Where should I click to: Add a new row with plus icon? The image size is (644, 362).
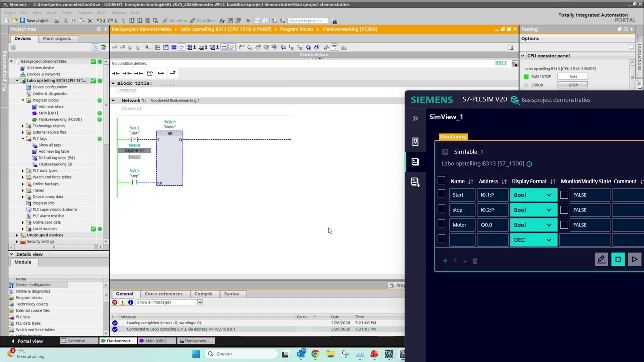(x=445, y=261)
